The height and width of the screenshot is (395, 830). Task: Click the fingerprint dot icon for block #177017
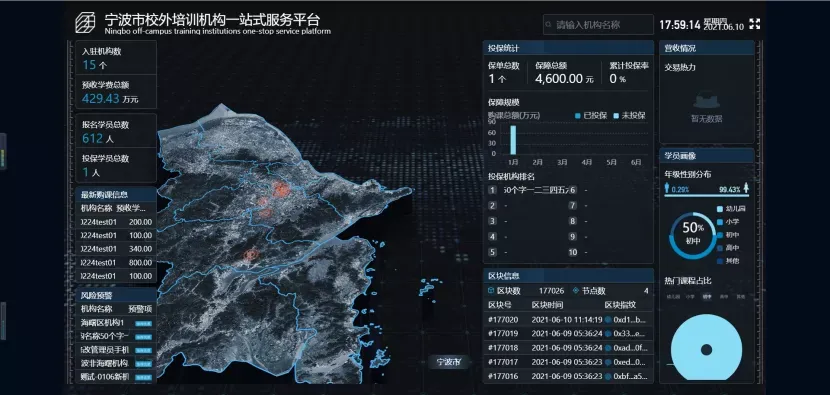click(608, 363)
